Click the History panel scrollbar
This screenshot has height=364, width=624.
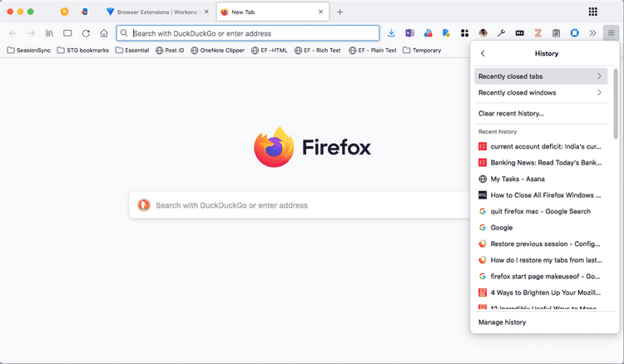pos(616,104)
